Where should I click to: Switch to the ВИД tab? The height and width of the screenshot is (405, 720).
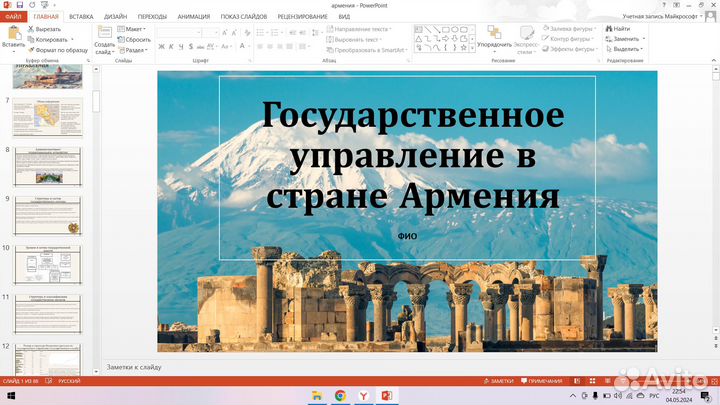344,17
